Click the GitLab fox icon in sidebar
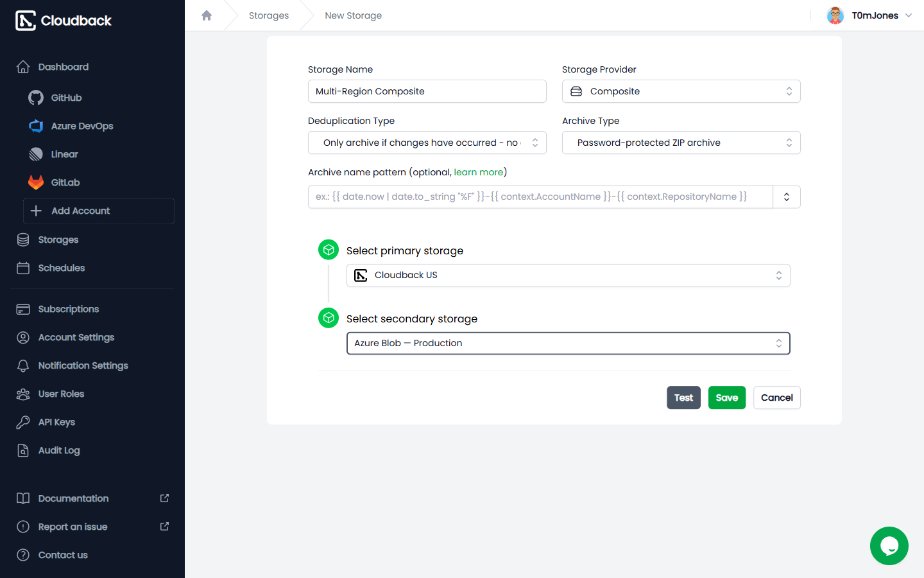The width and height of the screenshot is (924, 578). 36,182
